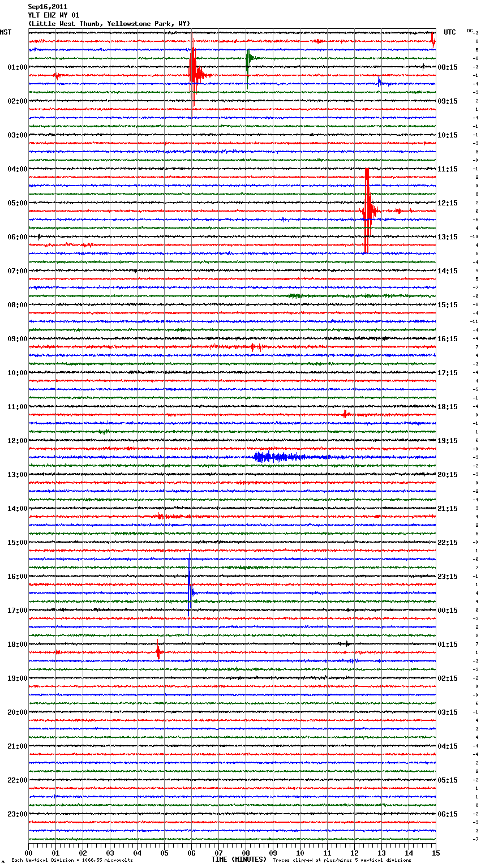Click the '12:15' UTC time label

point(448,203)
